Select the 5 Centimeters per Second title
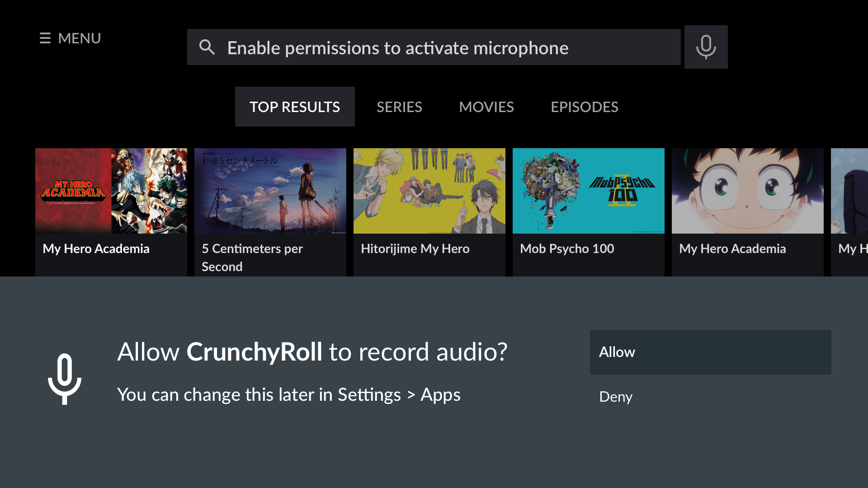Screen dimensions: 868x488 click(x=252, y=258)
